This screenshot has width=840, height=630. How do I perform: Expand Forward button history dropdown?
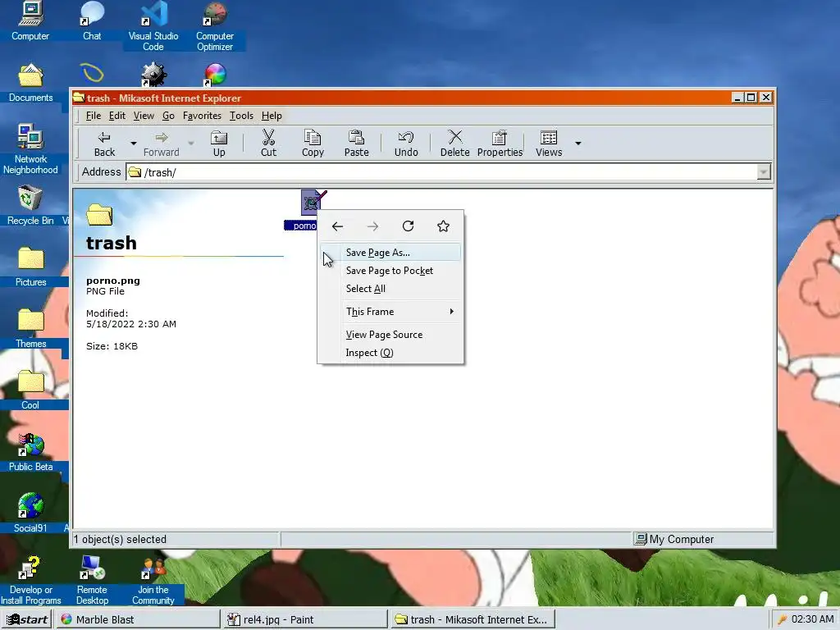190,143
